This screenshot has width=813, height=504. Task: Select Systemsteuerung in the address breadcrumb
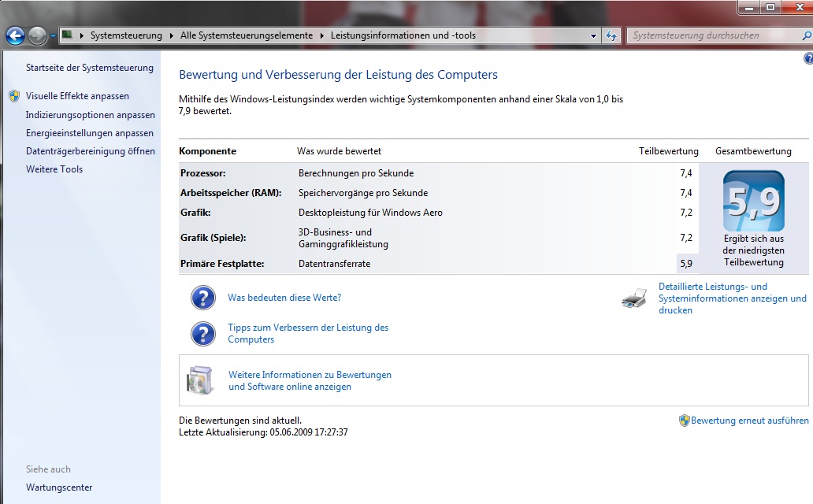pyautogui.click(x=126, y=35)
